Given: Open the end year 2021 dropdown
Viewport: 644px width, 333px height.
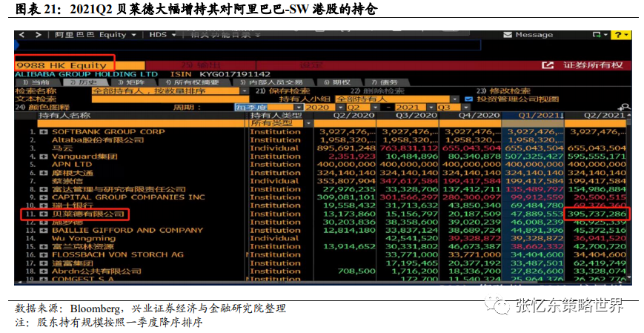Looking at the screenshot, I should [x=430, y=108].
